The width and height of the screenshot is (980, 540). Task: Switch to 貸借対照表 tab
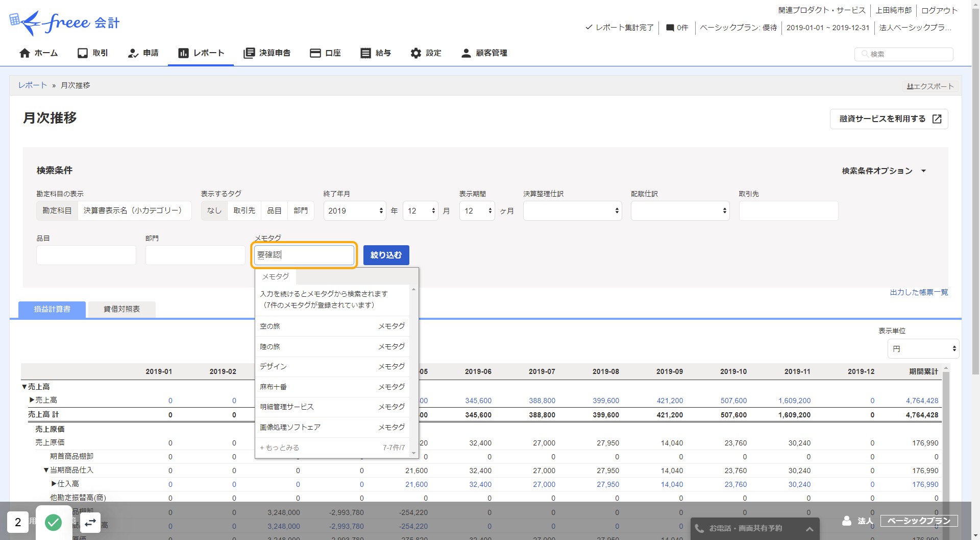[121, 309]
